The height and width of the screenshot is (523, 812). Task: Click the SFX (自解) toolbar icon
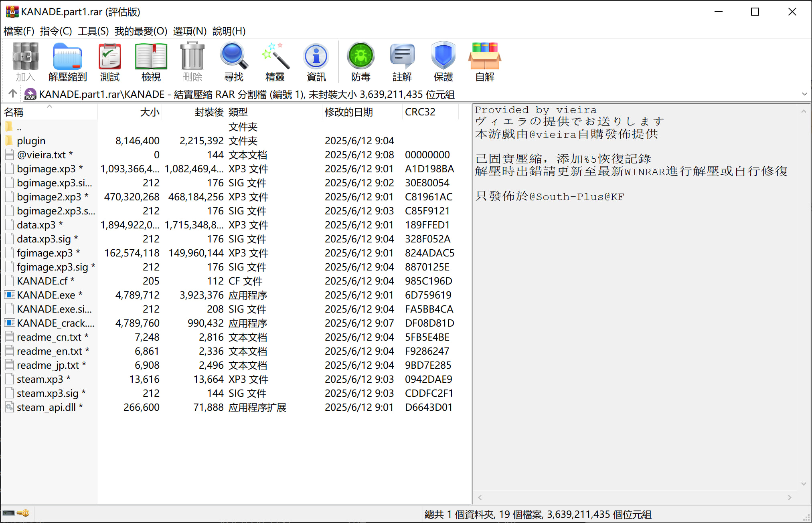tap(484, 61)
